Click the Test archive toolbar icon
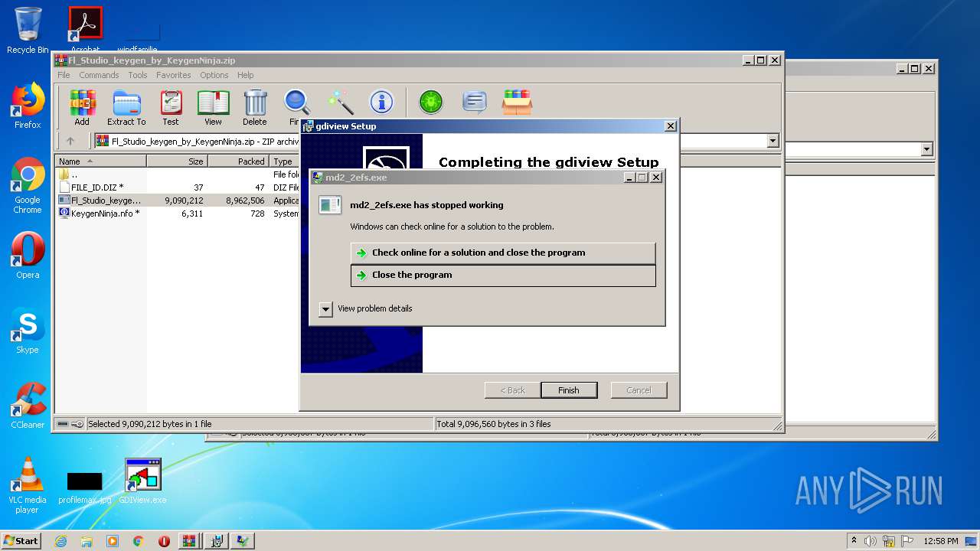The width and height of the screenshot is (980, 551). 171,108
